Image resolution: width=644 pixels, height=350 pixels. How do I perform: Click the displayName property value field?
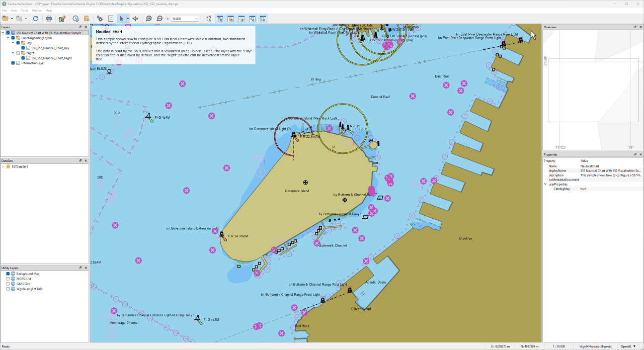pos(610,170)
